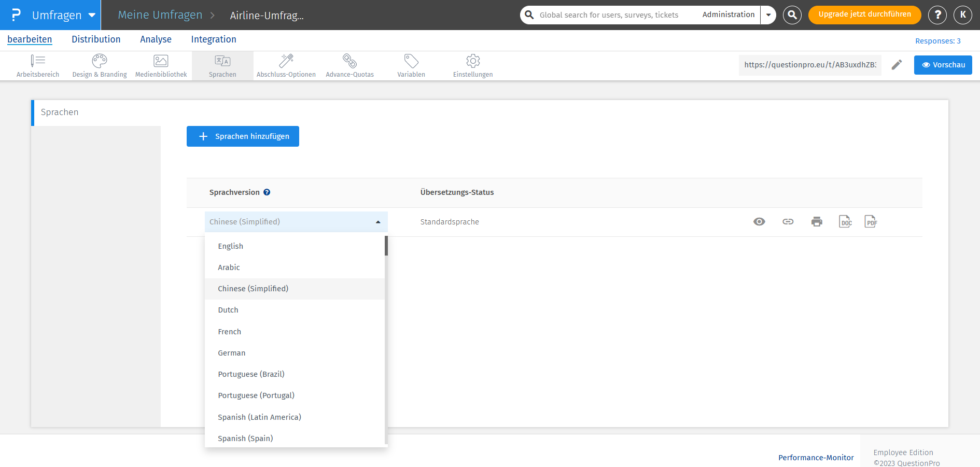The width and height of the screenshot is (980, 467).
Task: Copy survey link via chain icon
Action: tap(788, 222)
